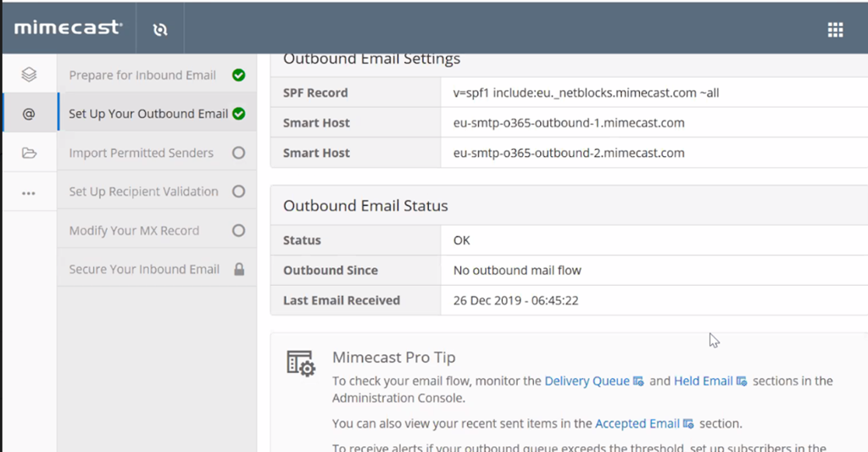Click the Mimecast logo

(68, 28)
